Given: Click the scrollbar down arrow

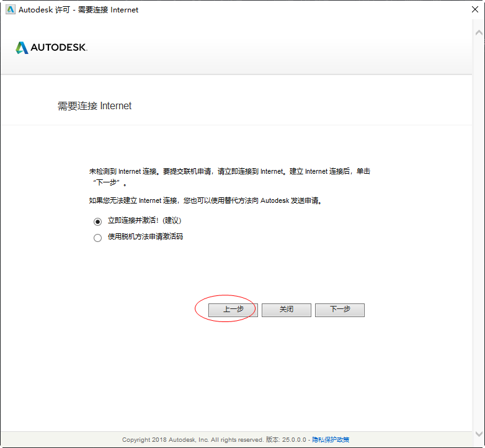Looking at the screenshot, I should pyautogui.click(x=479, y=434).
